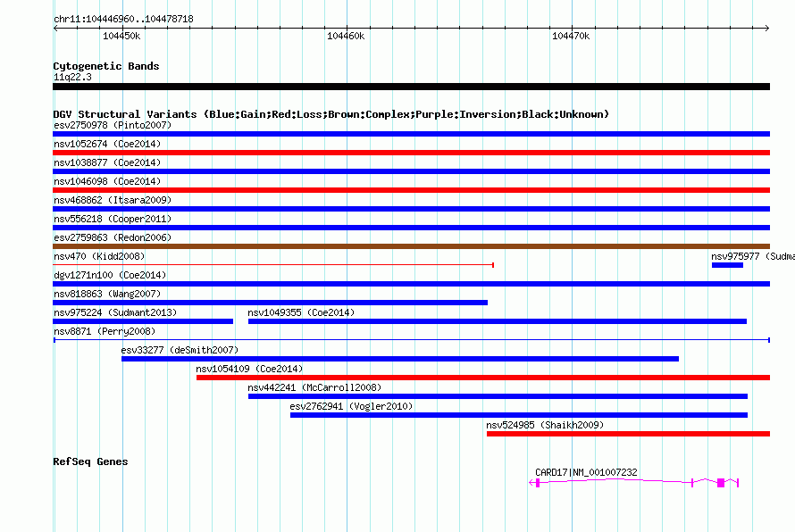
Task: Click the nsv818863 (Wang2007) label
Action: tap(107, 294)
